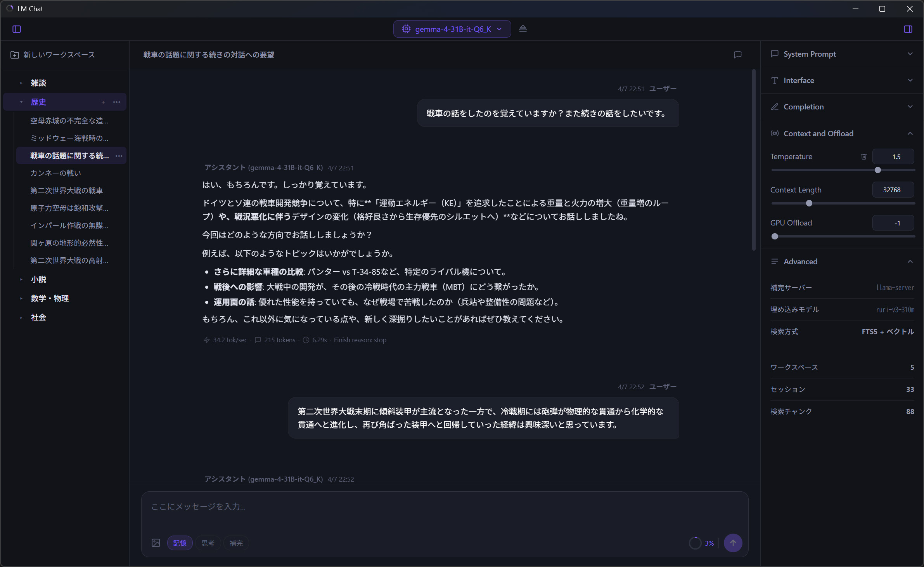Toggle the 補完 completion mode chip
Viewport: 924px width, 567px height.
[236, 543]
